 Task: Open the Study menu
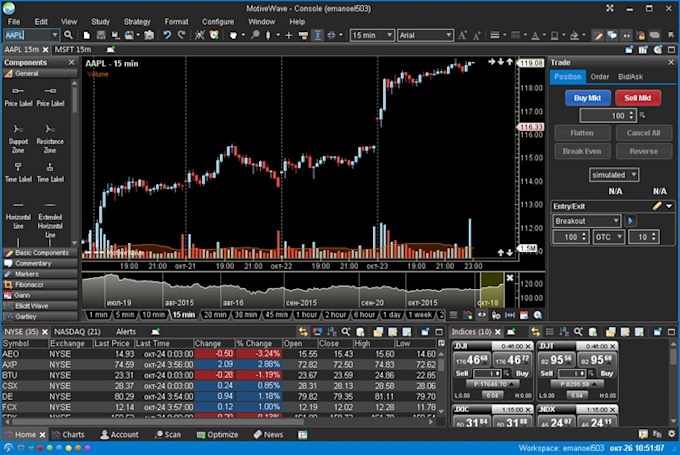coord(100,21)
